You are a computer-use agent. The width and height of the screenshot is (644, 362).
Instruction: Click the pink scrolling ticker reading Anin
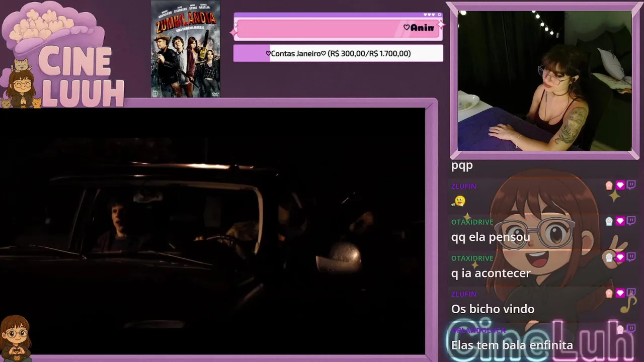[338, 28]
